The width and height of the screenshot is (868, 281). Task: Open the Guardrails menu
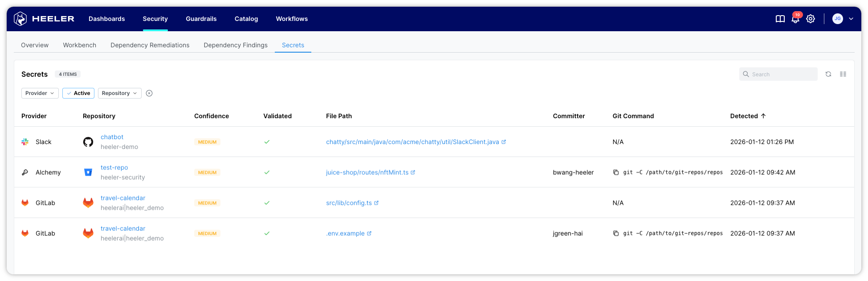(201, 19)
